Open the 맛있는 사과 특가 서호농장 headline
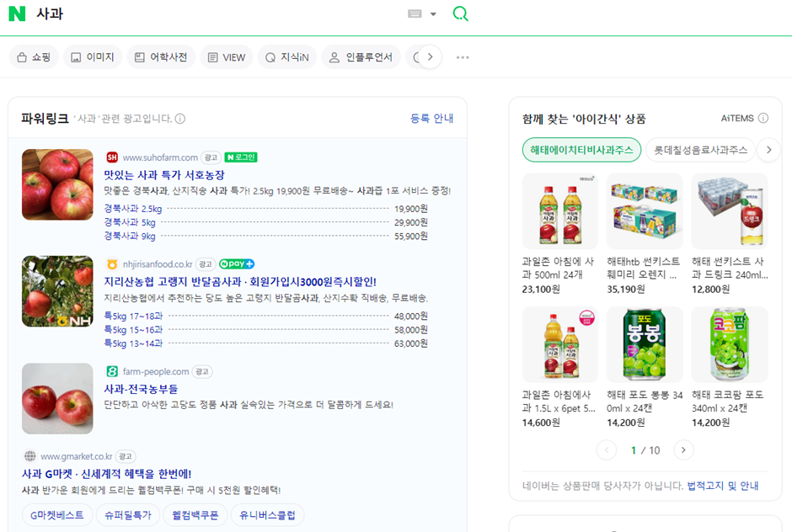 click(x=164, y=174)
